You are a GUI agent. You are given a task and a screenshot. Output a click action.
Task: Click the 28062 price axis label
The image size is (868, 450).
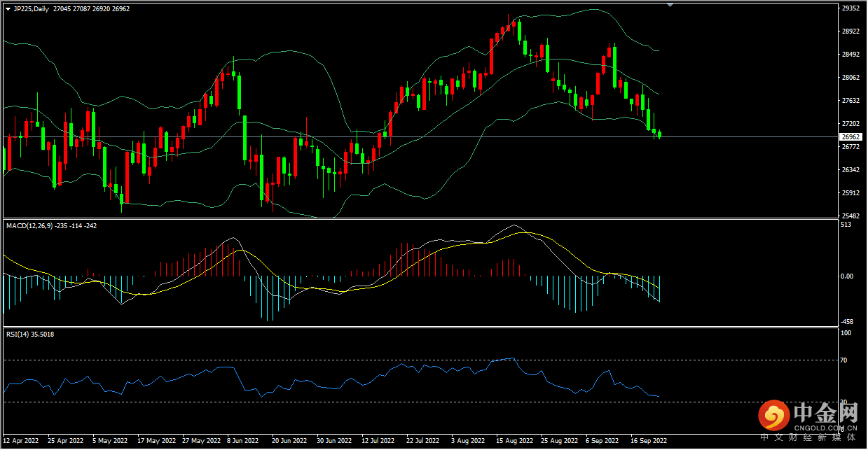tap(850, 78)
